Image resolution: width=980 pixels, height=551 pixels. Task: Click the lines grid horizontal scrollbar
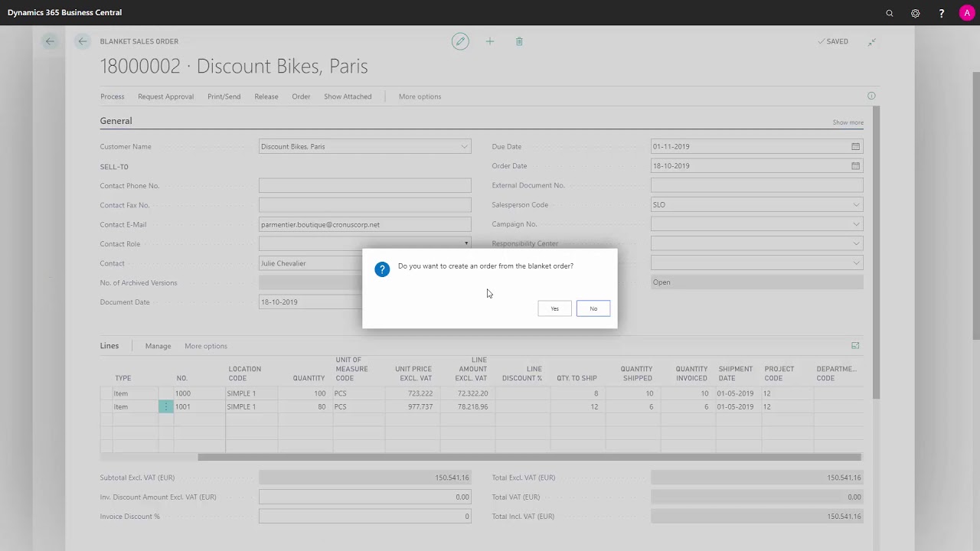(529, 457)
